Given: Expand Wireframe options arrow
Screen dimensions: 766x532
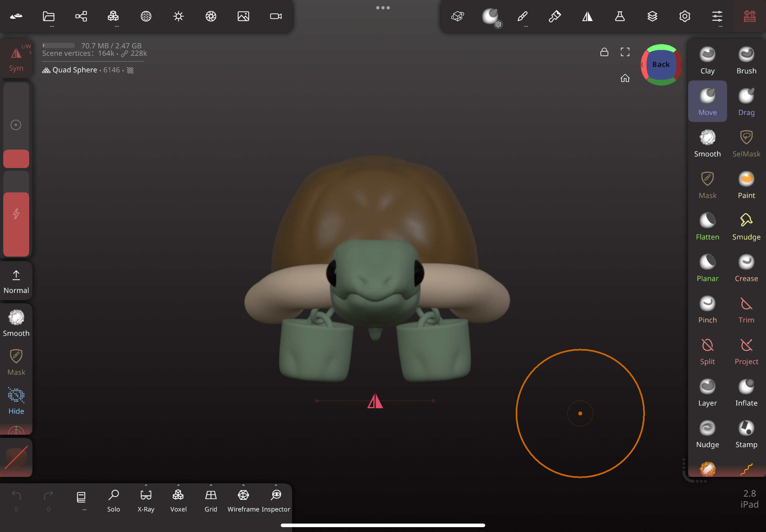Looking at the screenshot, I should tap(243, 485).
